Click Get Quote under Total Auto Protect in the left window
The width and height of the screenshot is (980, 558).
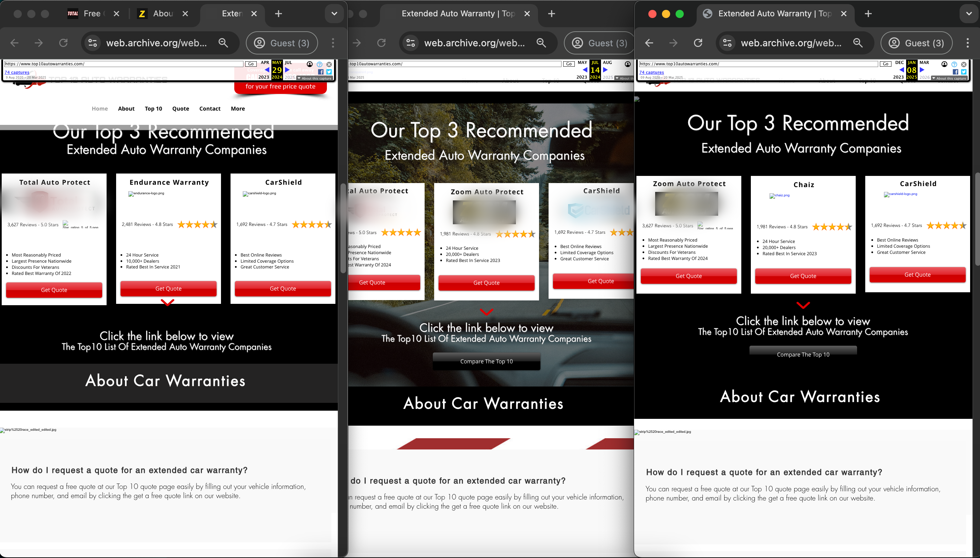pyautogui.click(x=54, y=290)
